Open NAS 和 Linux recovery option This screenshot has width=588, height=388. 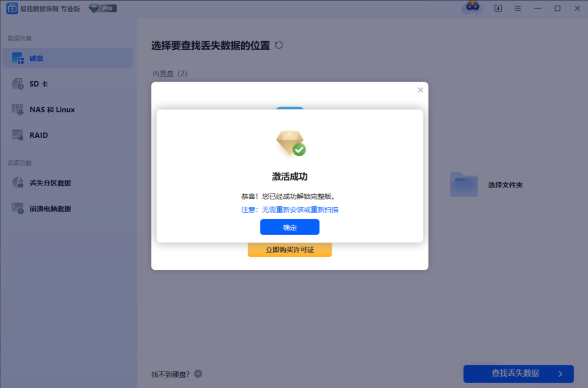pyautogui.click(x=68, y=110)
